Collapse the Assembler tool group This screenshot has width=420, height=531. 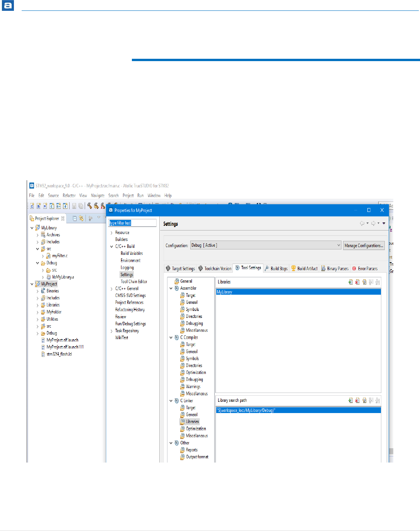pyautogui.click(x=171, y=288)
